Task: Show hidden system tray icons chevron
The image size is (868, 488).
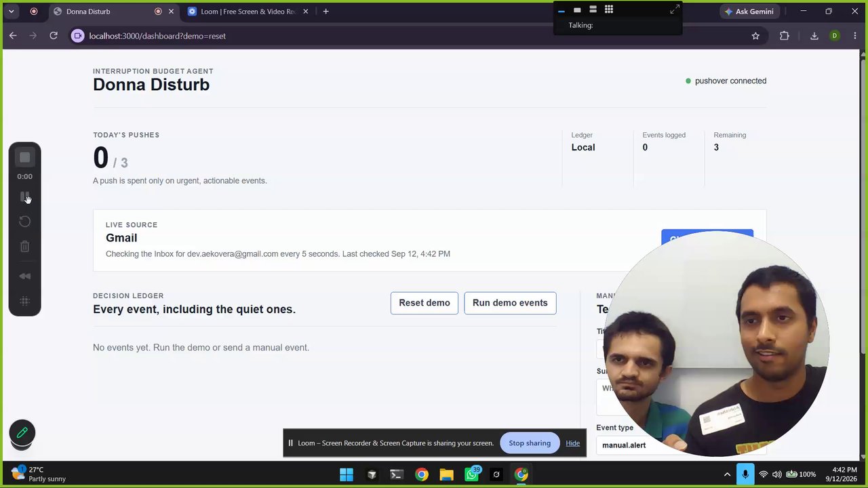Action: tap(727, 474)
